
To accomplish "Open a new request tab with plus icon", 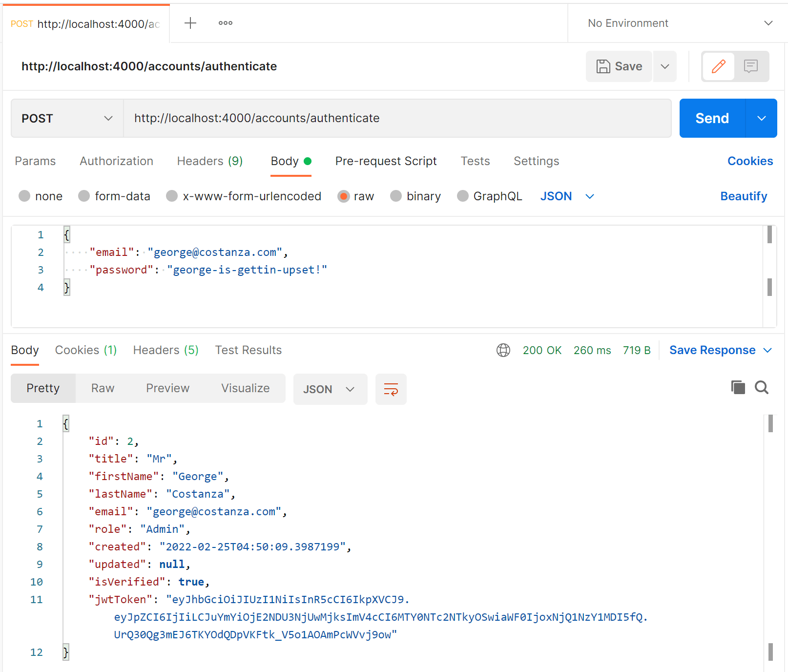I will 190,23.
